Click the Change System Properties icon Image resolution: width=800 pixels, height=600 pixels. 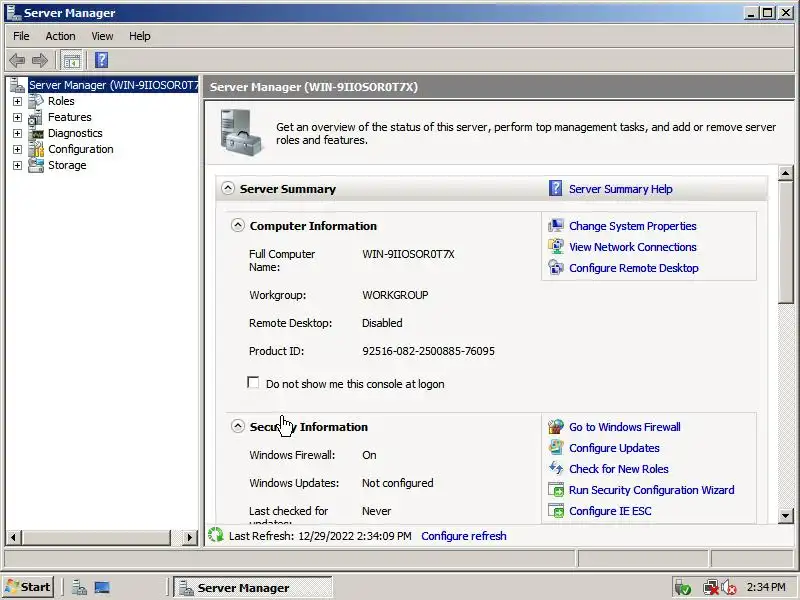click(556, 226)
